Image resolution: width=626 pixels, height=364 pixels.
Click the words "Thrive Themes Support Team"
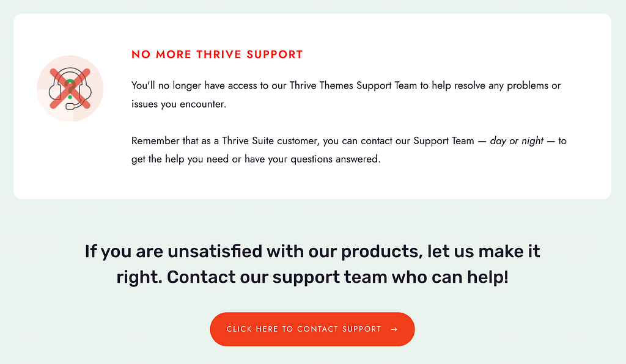click(x=353, y=86)
